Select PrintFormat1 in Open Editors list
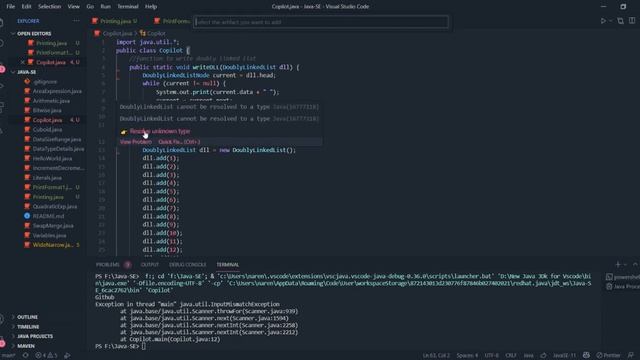640x360 pixels. click(54, 53)
